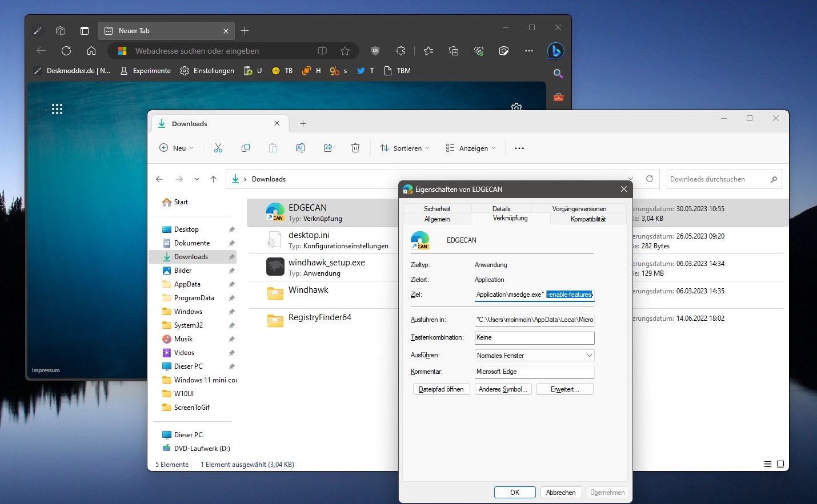The image size is (817, 504).
Task: Click the Edge refresh page icon
Action: click(x=66, y=51)
